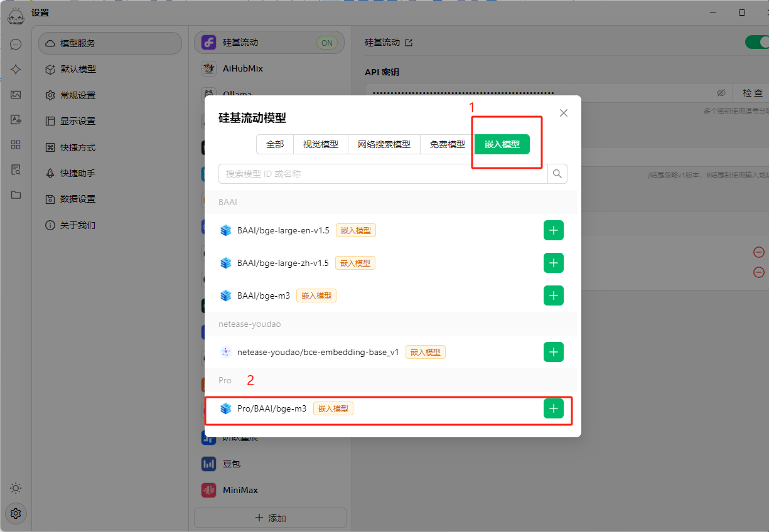This screenshot has height=532, width=769.
Task: Switch to the 免费模型 tab
Action: pyautogui.click(x=448, y=144)
